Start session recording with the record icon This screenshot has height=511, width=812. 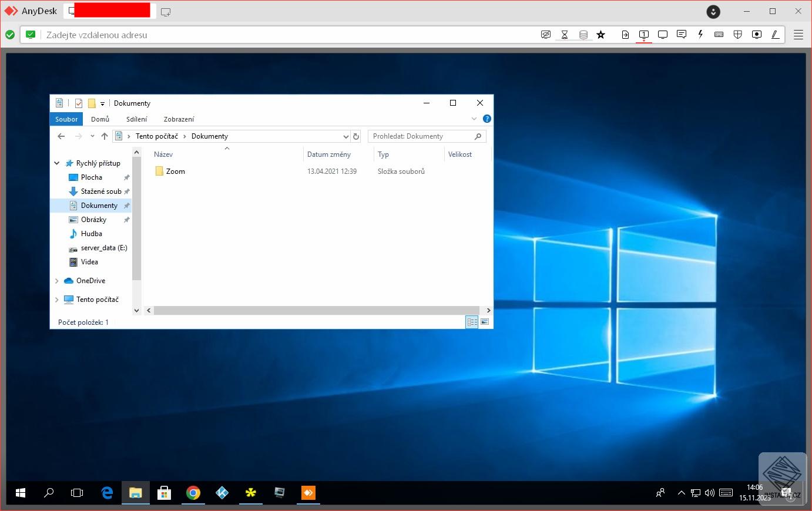[x=757, y=35]
